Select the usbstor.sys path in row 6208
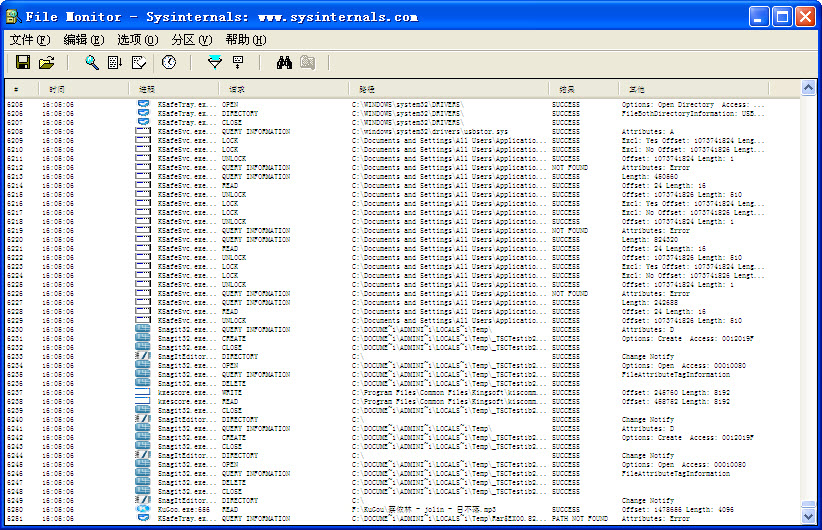This screenshot has width=822, height=530. coord(430,131)
